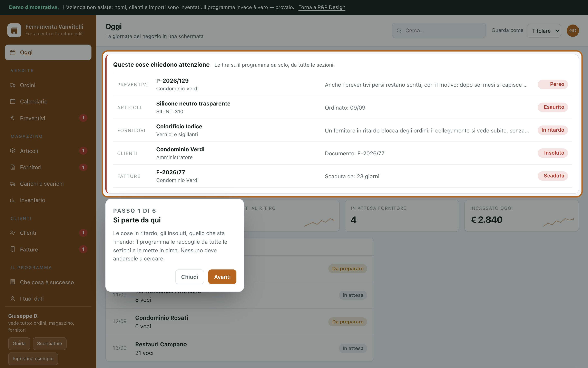The width and height of the screenshot is (588, 368).
Task: Click the Perso status badge
Action: coord(552,84)
